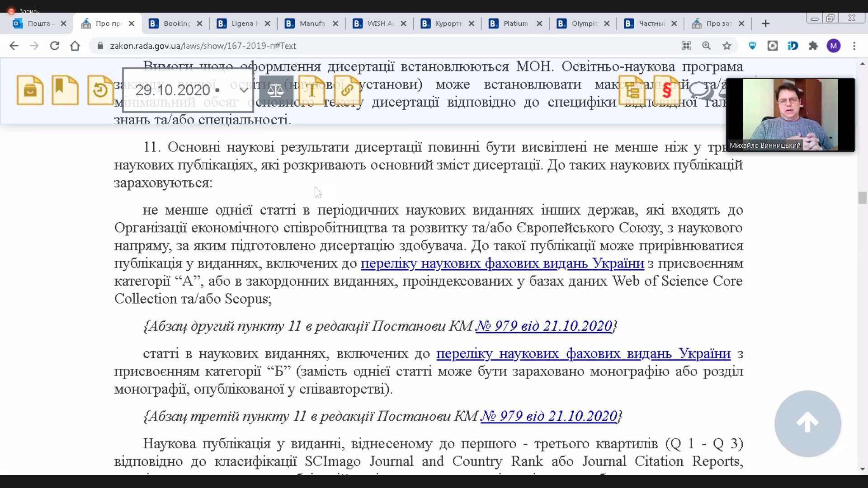Viewport: 868px width, 488px height.
Task: Click the text 'T' document icon
Action: pos(311,90)
